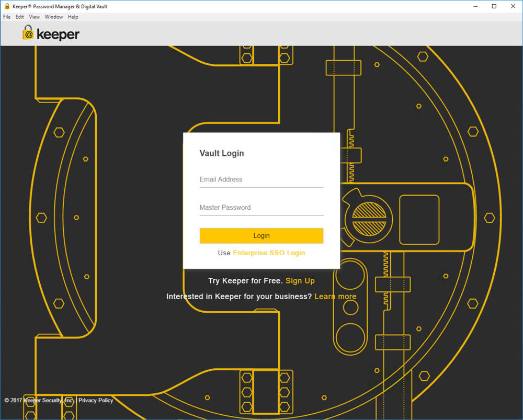Open the Help menu
This screenshot has width=523, height=420.
tap(73, 17)
